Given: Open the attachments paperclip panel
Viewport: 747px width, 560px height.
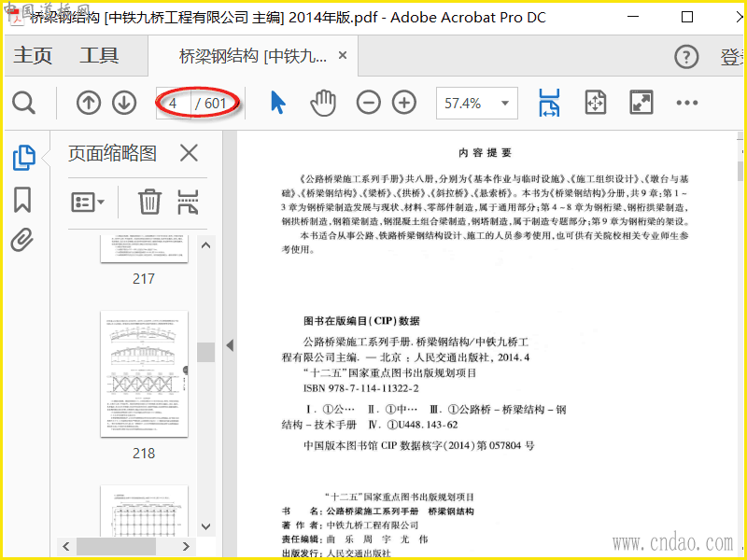Looking at the screenshot, I should [x=22, y=240].
